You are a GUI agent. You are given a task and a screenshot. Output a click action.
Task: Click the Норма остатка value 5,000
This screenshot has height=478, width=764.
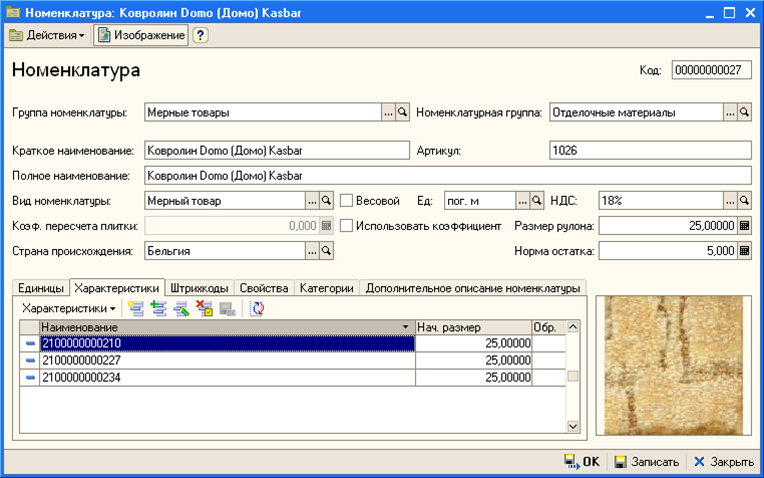[668, 251]
